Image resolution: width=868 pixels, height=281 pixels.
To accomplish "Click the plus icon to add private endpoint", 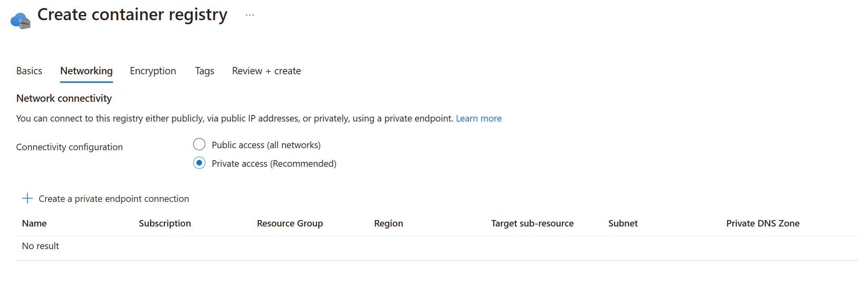I will 27,198.
